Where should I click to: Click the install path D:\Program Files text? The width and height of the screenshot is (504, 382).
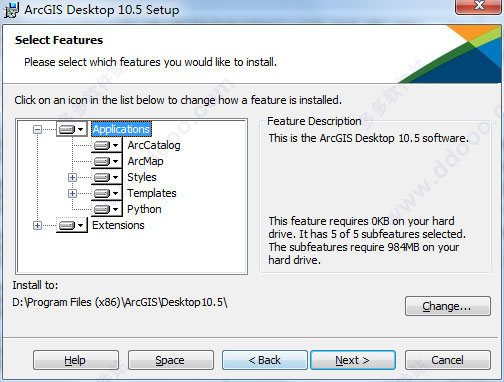coord(120,302)
